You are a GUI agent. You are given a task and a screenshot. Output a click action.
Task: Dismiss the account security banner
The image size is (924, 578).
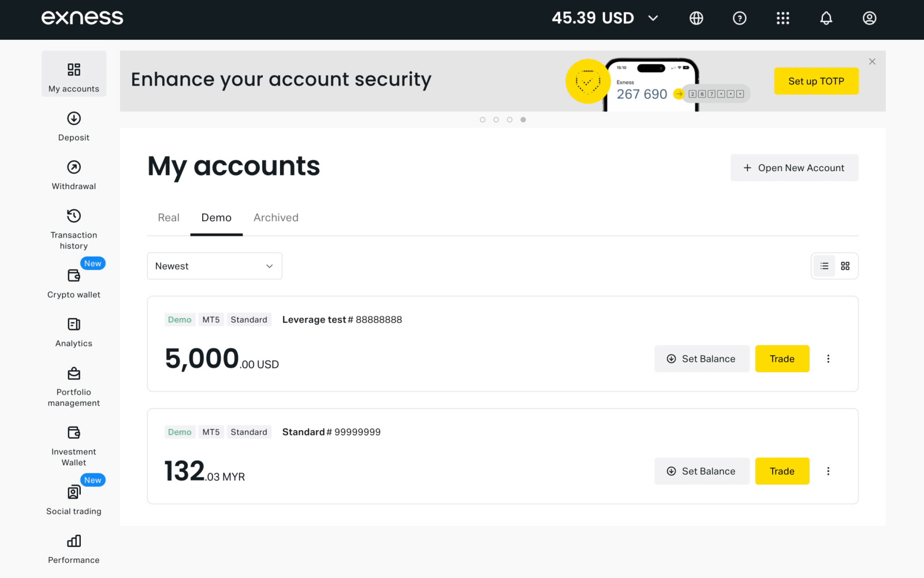coord(872,61)
